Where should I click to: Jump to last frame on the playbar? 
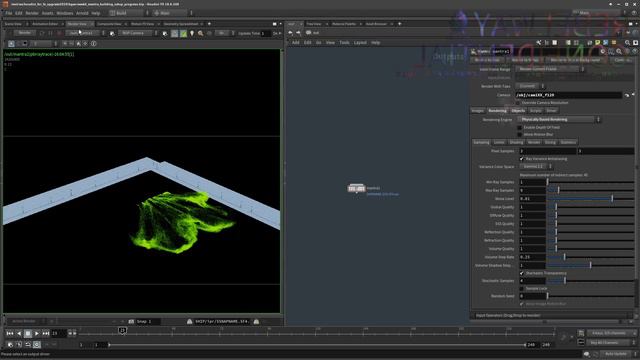point(46,333)
